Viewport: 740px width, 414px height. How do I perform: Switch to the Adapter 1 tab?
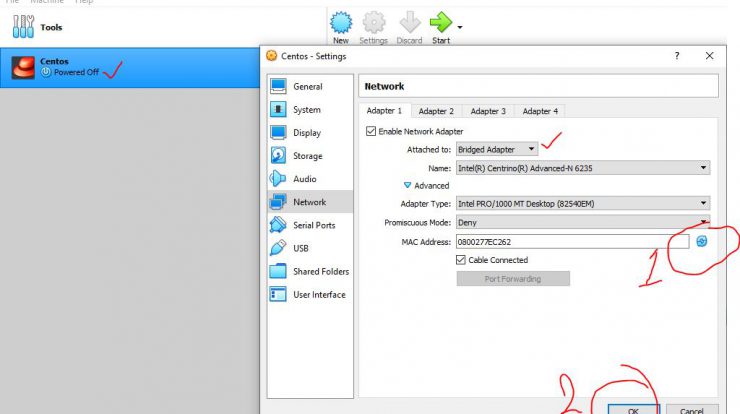tap(384, 110)
